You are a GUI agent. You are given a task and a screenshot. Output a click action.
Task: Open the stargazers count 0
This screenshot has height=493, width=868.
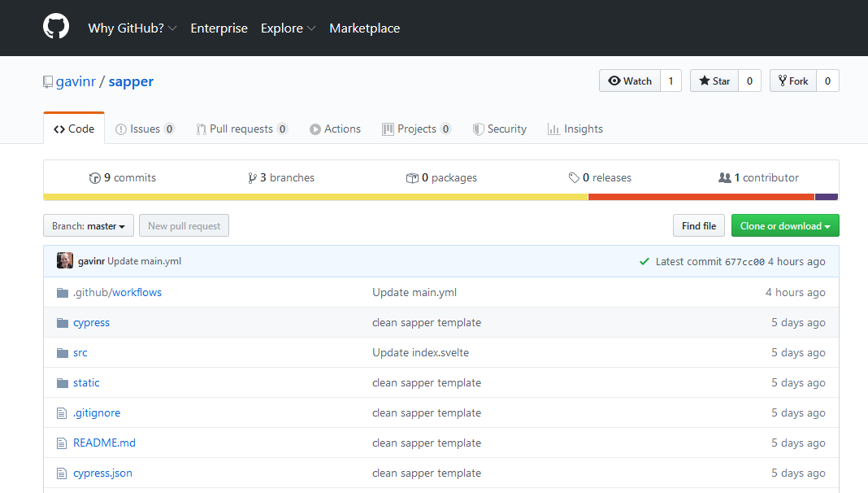pos(749,81)
